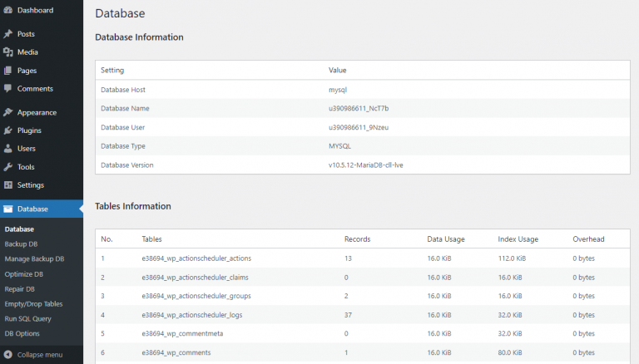Collapse the admin sidebar menu

(33, 355)
